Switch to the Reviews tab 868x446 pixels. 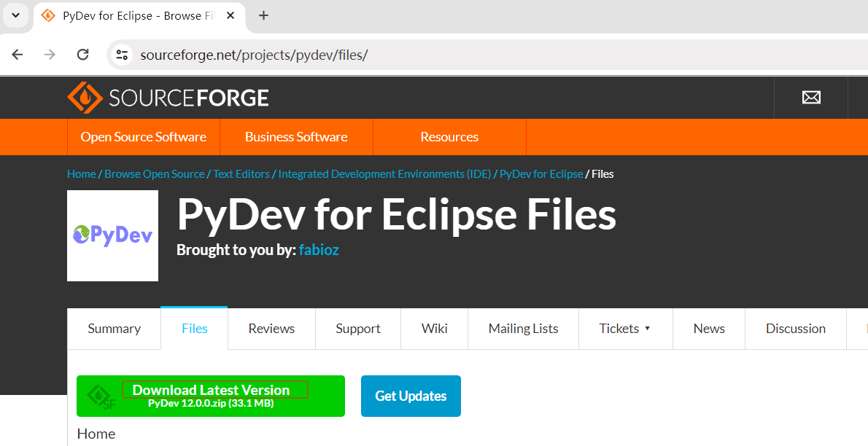pos(271,329)
